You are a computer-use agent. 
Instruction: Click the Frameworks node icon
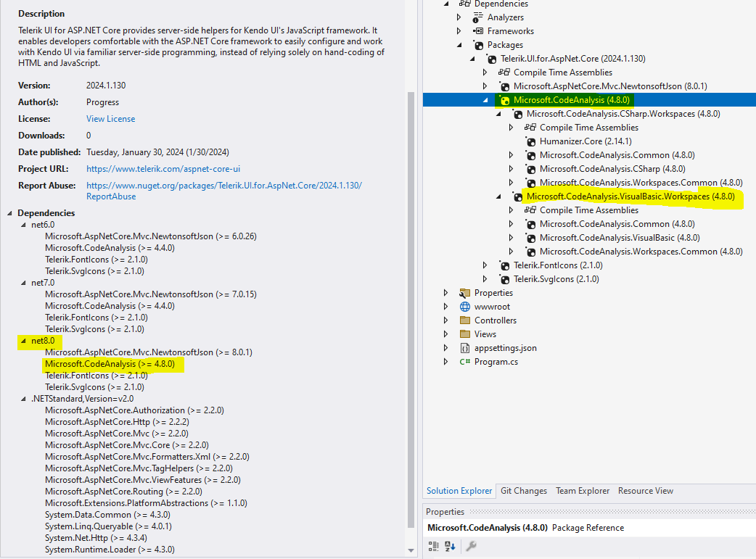[x=478, y=31]
